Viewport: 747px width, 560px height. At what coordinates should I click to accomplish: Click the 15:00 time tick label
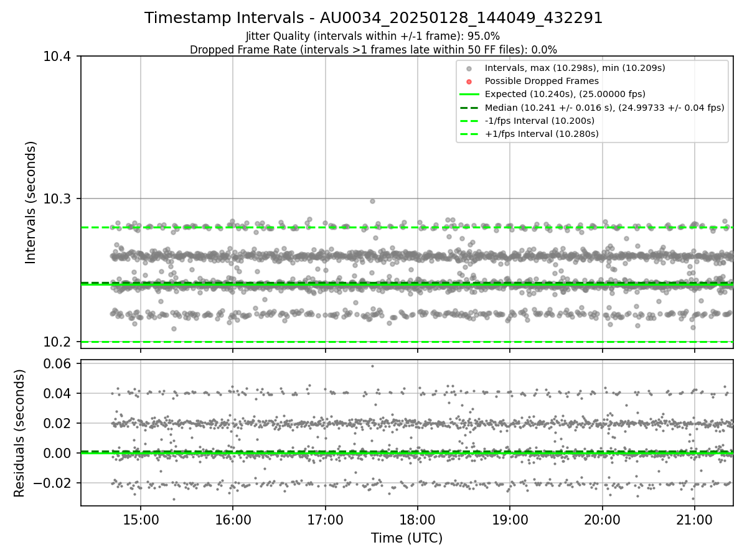[x=141, y=520]
